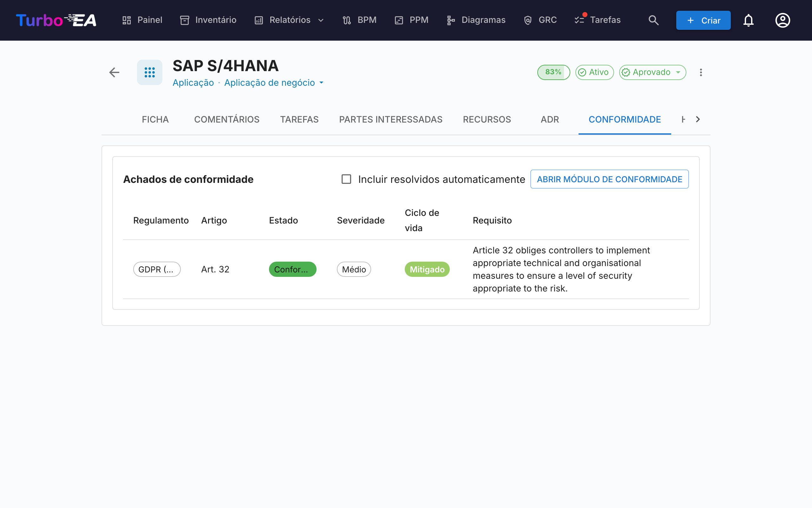Image resolution: width=812 pixels, height=508 pixels.
Task: Expand the Relatórios dropdown menu
Action: tap(289, 20)
